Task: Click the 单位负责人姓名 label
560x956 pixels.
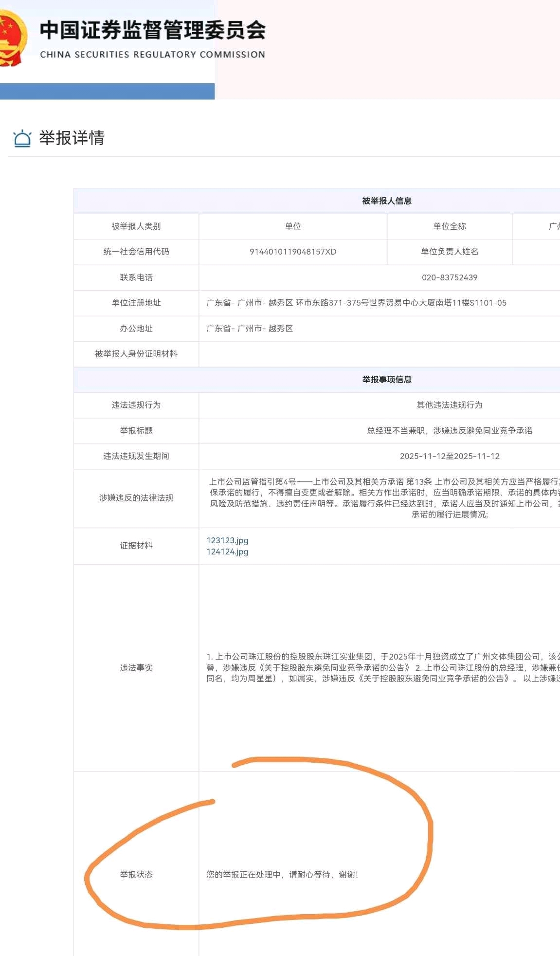Action: coord(450,252)
